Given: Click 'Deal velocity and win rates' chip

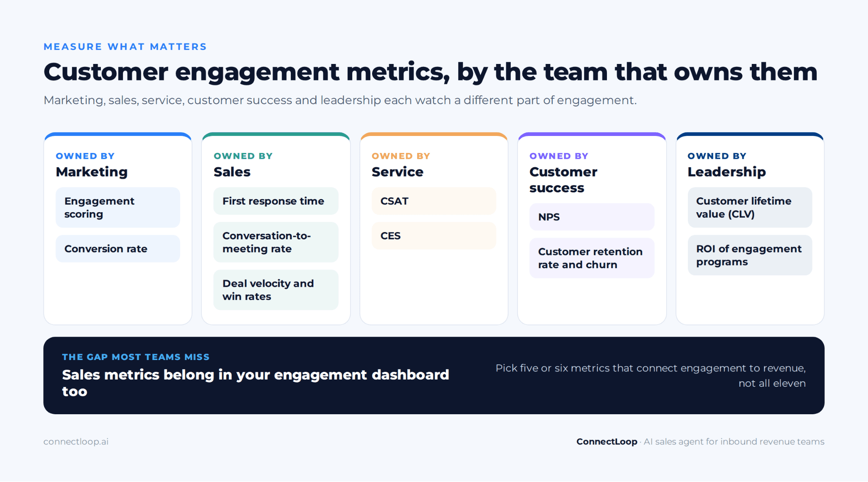Looking at the screenshot, I should (x=276, y=290).
